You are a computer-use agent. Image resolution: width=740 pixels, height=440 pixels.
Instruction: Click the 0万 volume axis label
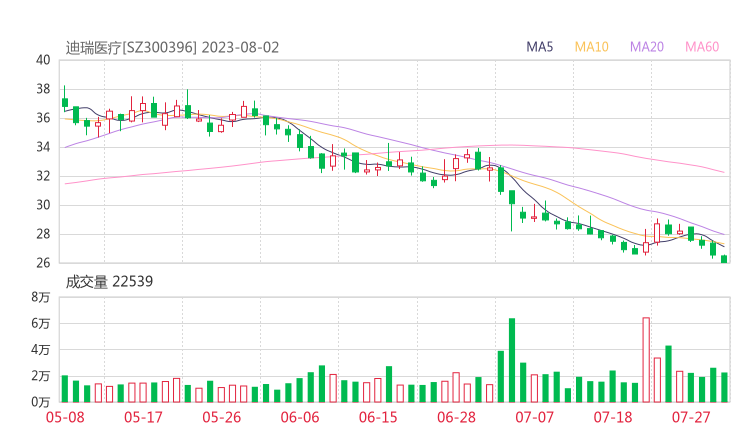[41, 402]
